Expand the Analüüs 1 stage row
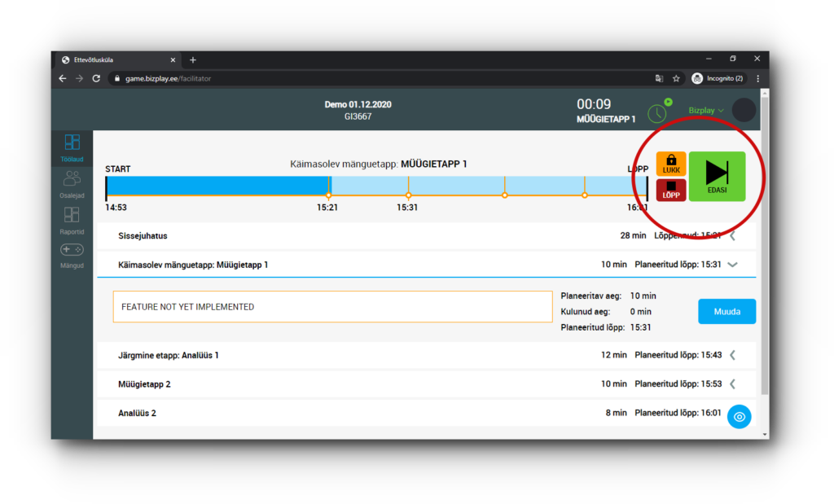The image size is (834, 504). [x=732, y=355]
